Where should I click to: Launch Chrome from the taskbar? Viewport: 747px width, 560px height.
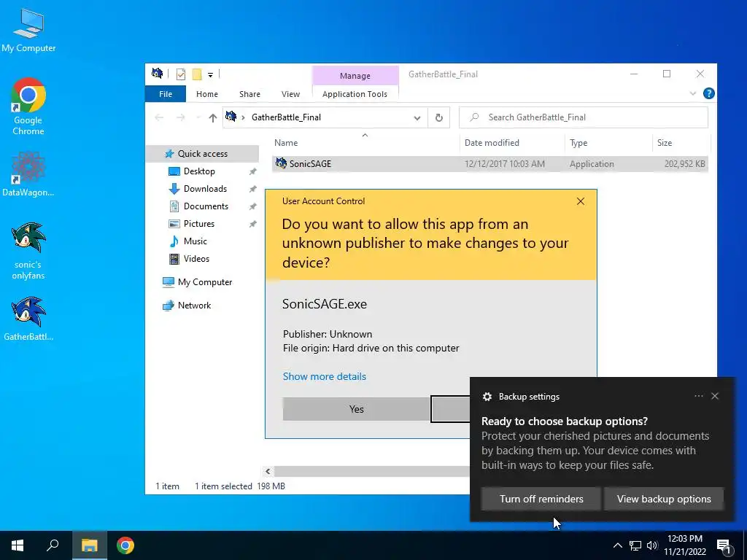tap(125, 545)
